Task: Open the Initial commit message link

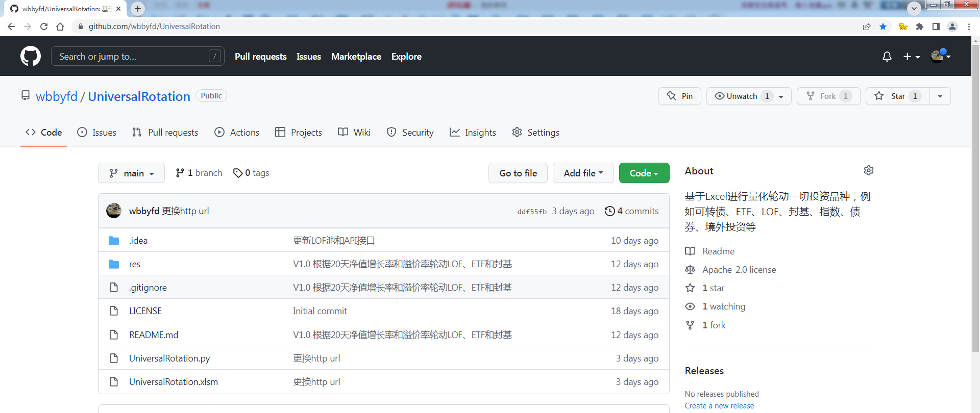Action: (320, 311)
